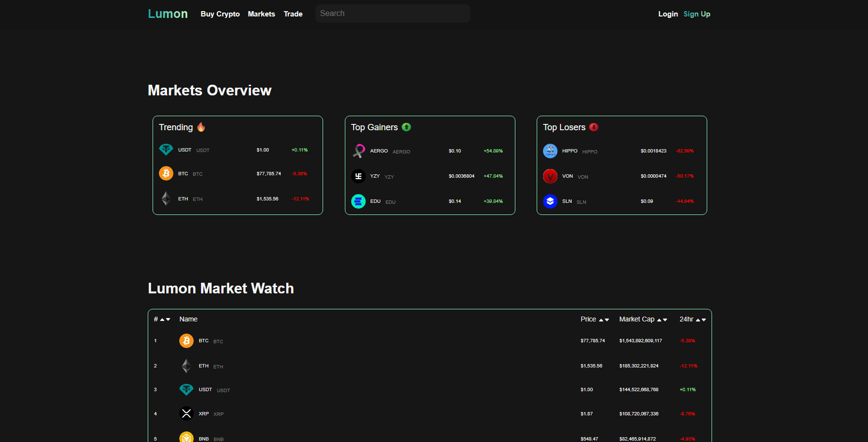This screenshot has width=868, height=442.
Task: Click the YZY coin icon
Action: click(358, 176)
